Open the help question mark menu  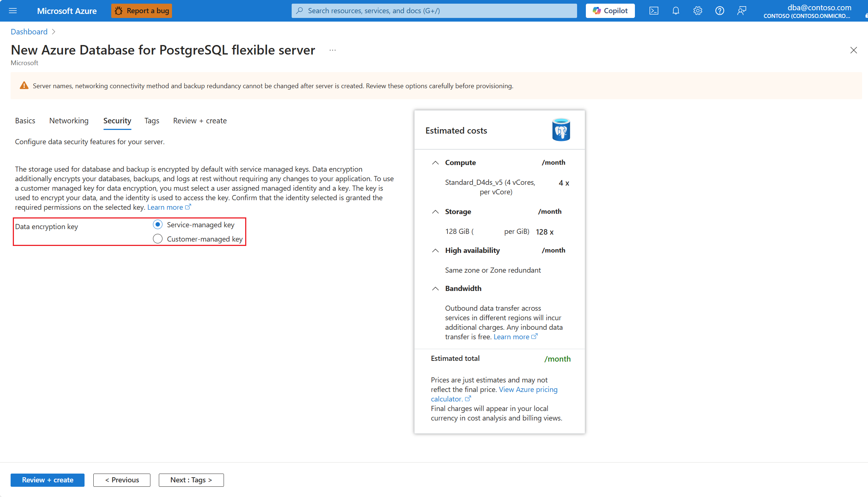click(x=719, y=11)
